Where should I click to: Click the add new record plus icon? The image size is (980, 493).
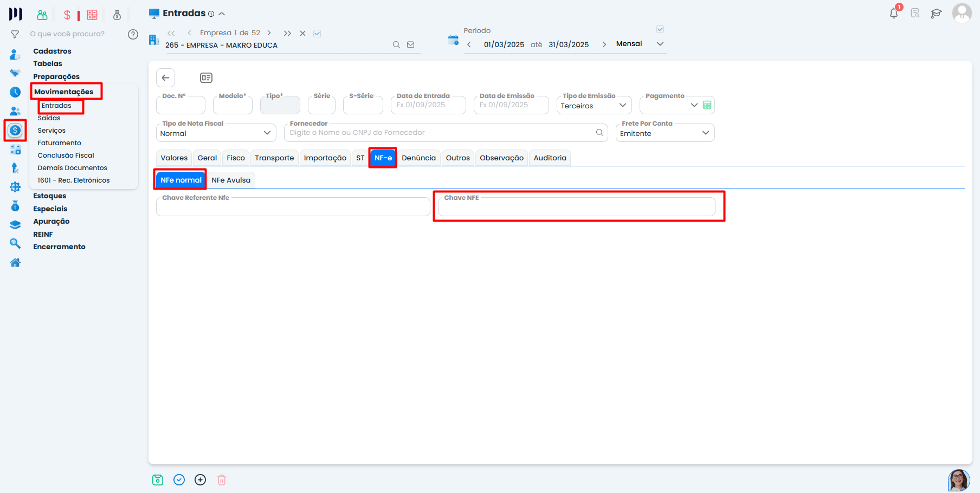pos(201,480)
